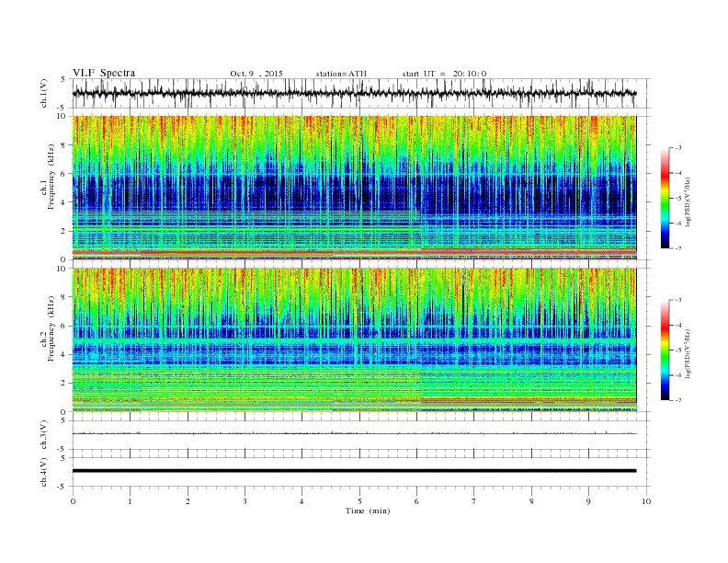728x563 pixels.
Task: Click the thick black ch.4 voltage trace
Action: coord(354,471)
